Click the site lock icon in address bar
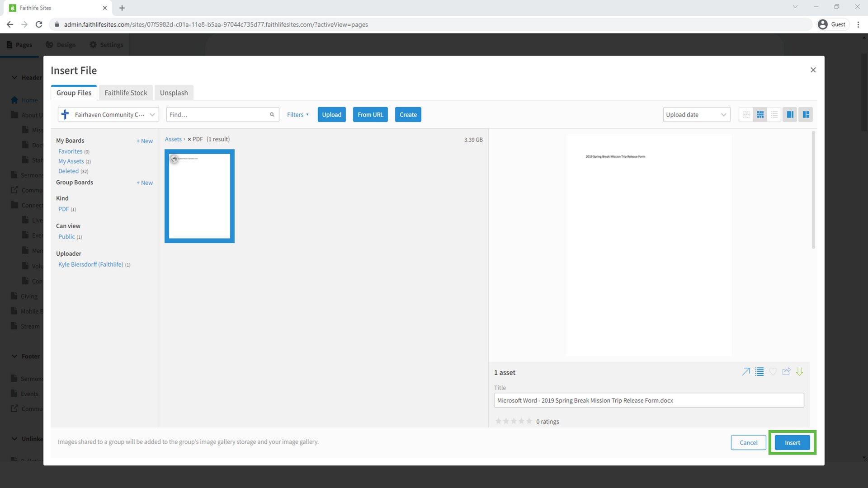 point(57,24)
